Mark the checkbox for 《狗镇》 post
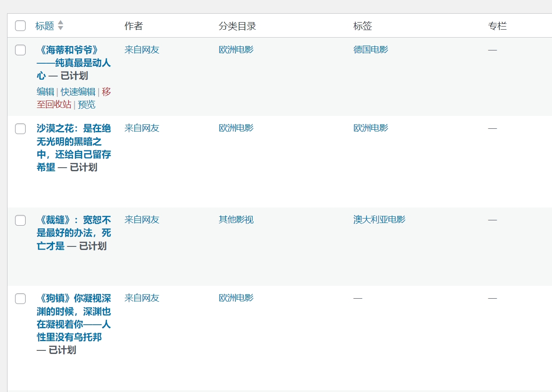This screenshot has height=392, width=552. pos(20,299)
